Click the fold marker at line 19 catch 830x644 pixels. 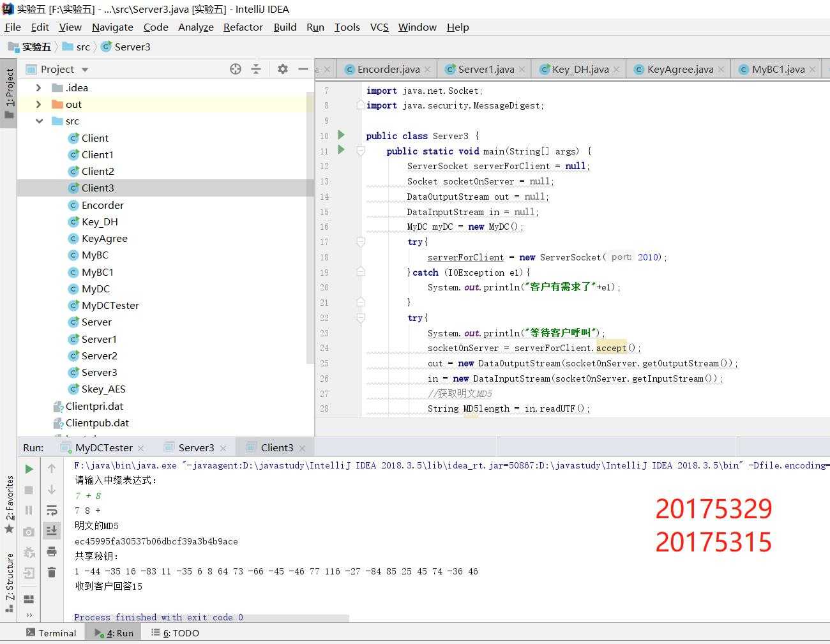(361, 272)
